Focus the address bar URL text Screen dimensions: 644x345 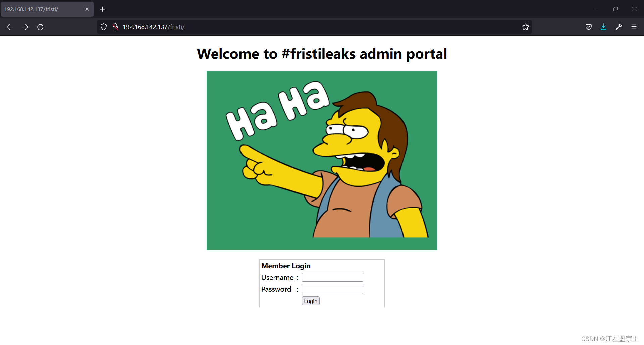point(154,27)
